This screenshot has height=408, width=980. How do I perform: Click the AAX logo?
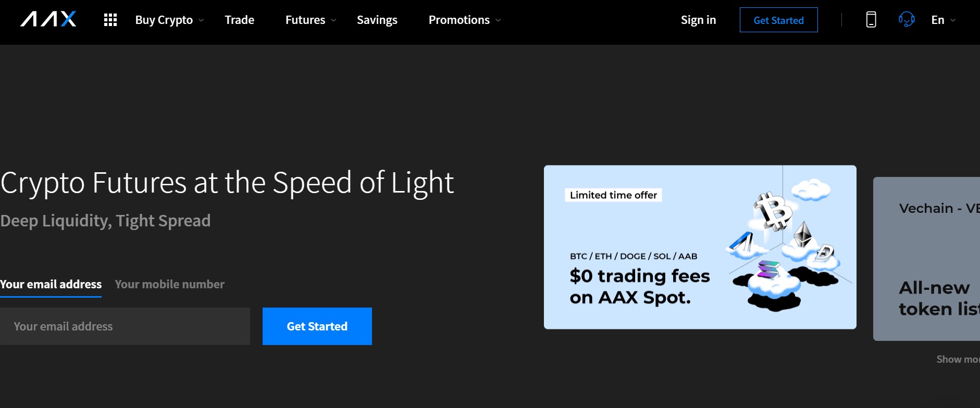click(47, 19)
